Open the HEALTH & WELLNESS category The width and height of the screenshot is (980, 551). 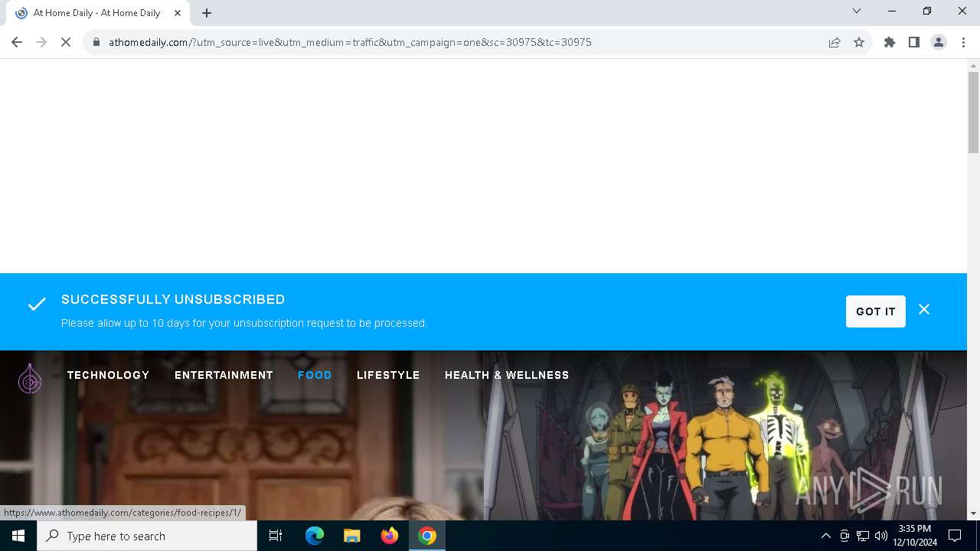(507, 375)
